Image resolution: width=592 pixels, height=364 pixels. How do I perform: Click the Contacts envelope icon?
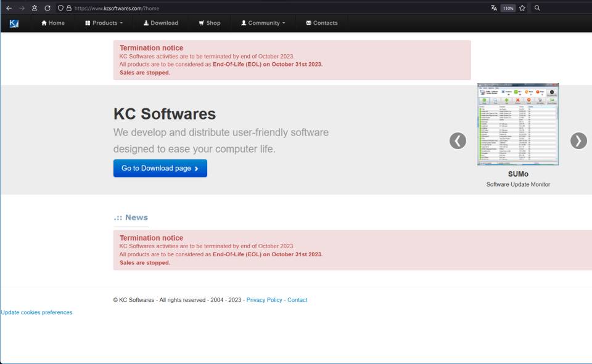click(308, 23)
